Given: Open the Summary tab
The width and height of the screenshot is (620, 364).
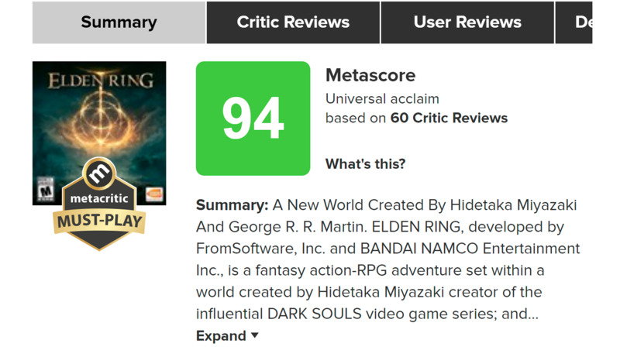Looking at the screenshot, I should [119, 22].
